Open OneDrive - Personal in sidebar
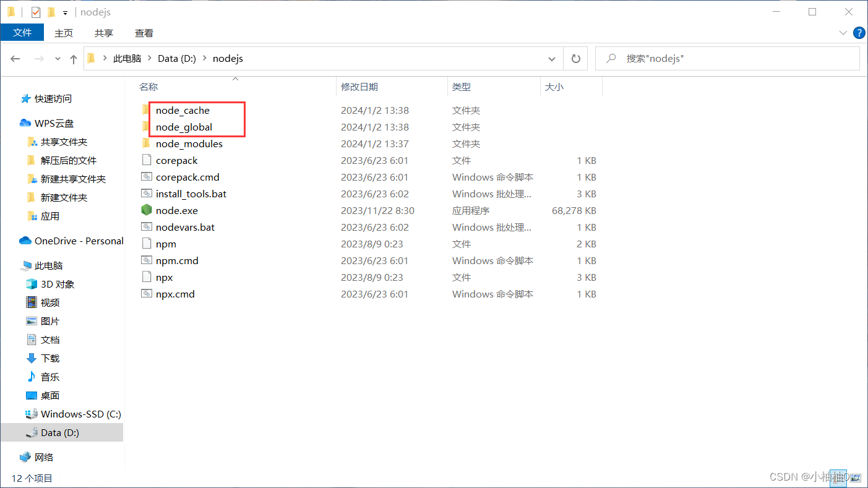The image size is (868, 488). (72, 241)
